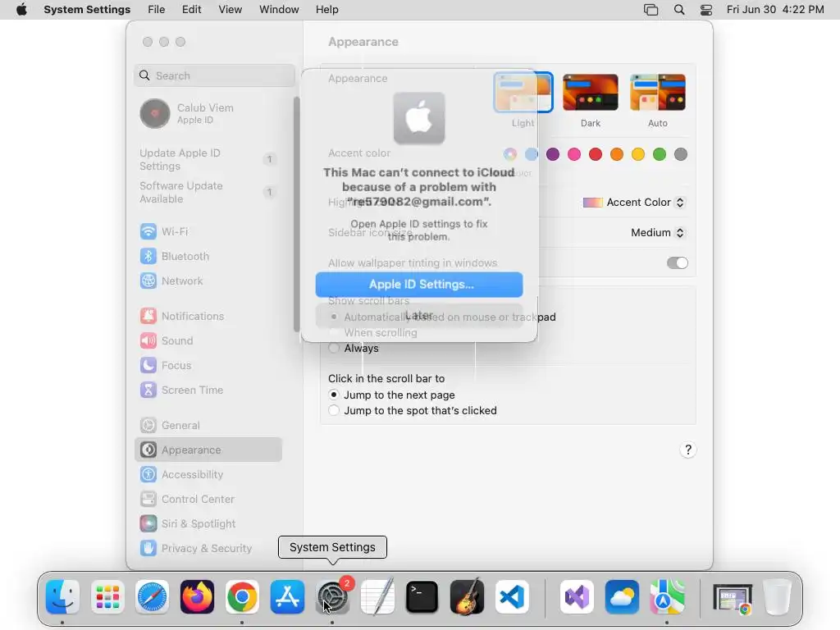Viewport: 840px width, 630px height.
Task: Choose graphite accent color
Action: click(x=681, y=155)
